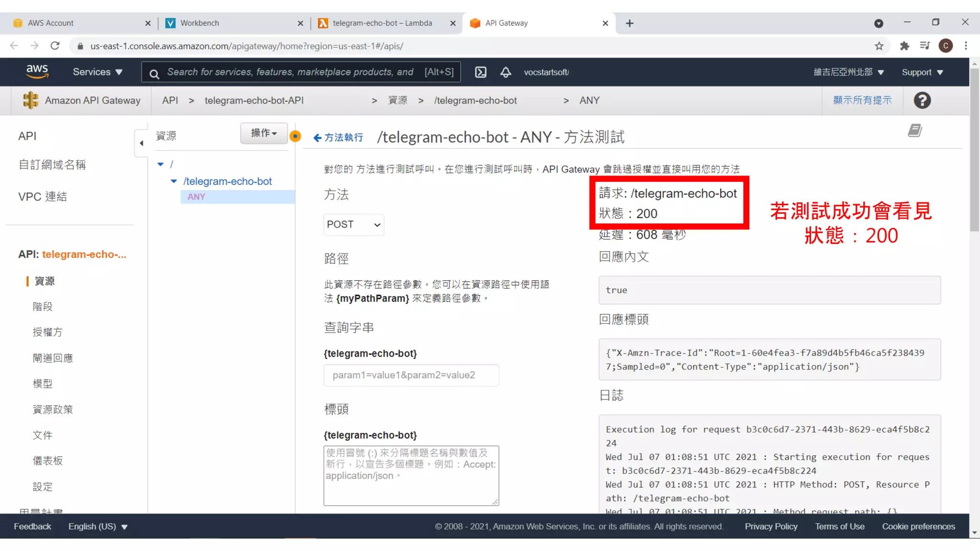Collapse the root / resource tree node
This screenshot has width=980, height=551.
pyautogui.click(x=160, y=164)
